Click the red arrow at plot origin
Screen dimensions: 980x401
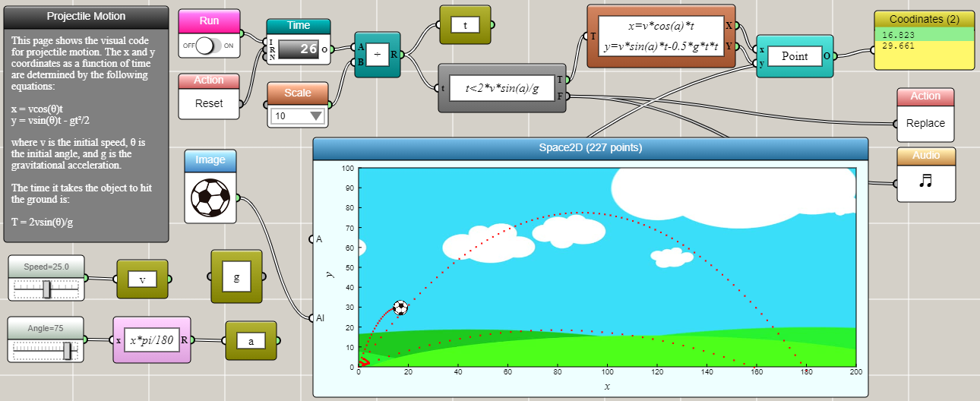(363, 362)
